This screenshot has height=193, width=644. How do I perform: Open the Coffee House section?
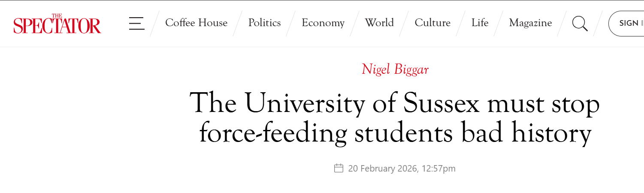196,23
